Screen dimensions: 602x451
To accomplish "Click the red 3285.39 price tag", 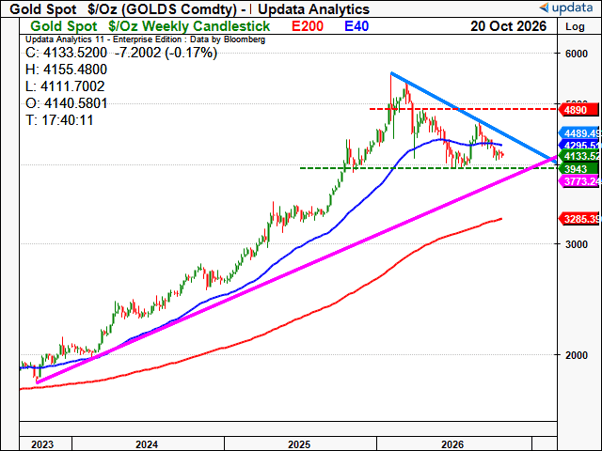I will tap(579, 219).
